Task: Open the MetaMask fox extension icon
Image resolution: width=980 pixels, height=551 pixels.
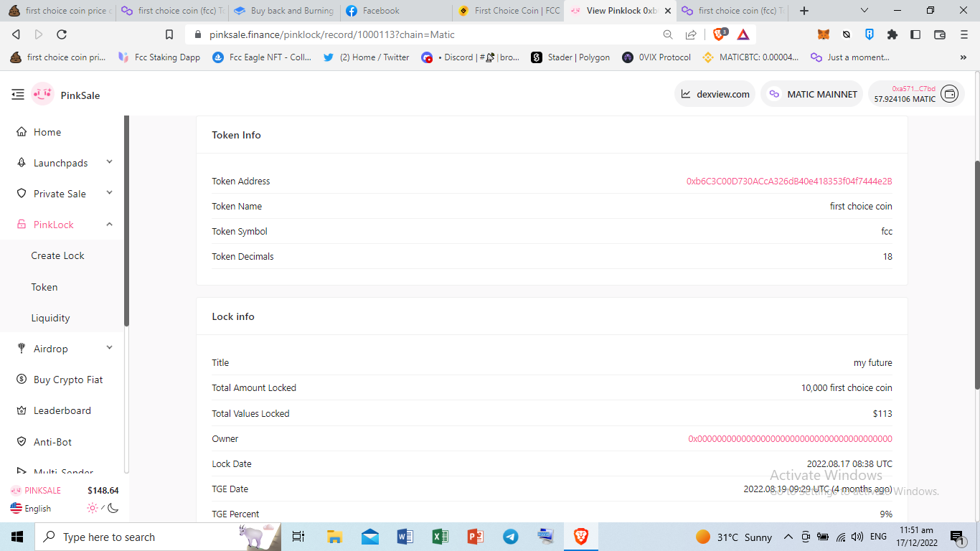Action: coord(824,34)
